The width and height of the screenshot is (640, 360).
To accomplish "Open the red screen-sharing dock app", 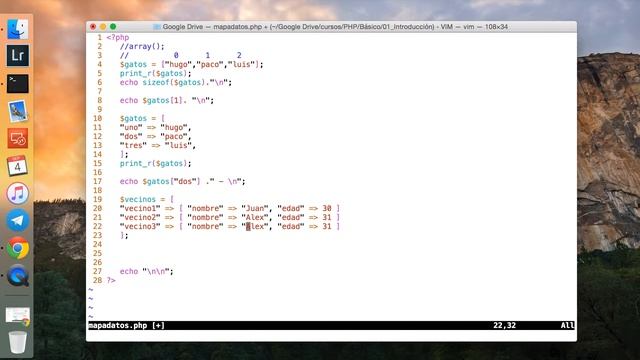I will 18,138.
